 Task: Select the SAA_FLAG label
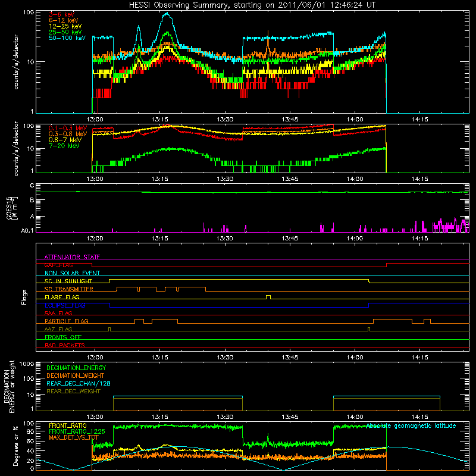pos(58,313)
